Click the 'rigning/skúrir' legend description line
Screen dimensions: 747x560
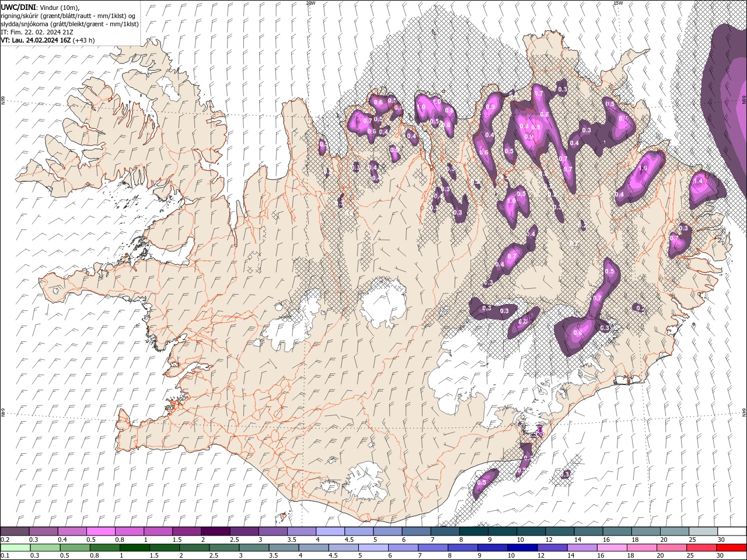(69, 15)
